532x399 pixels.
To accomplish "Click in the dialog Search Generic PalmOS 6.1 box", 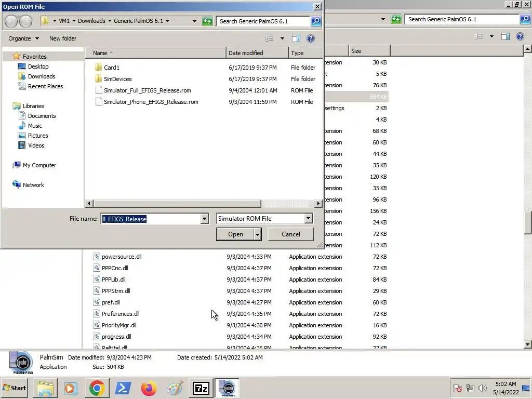I will 263,21.
